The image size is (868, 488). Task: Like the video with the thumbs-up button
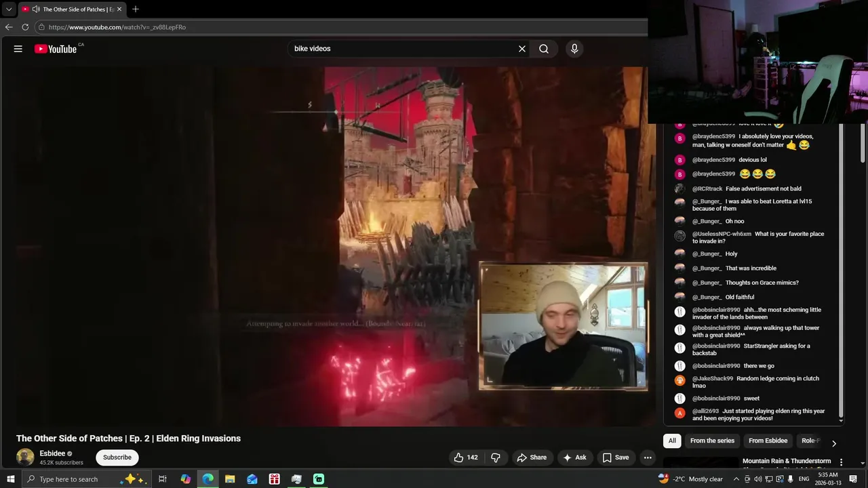[x=467, y=457]
